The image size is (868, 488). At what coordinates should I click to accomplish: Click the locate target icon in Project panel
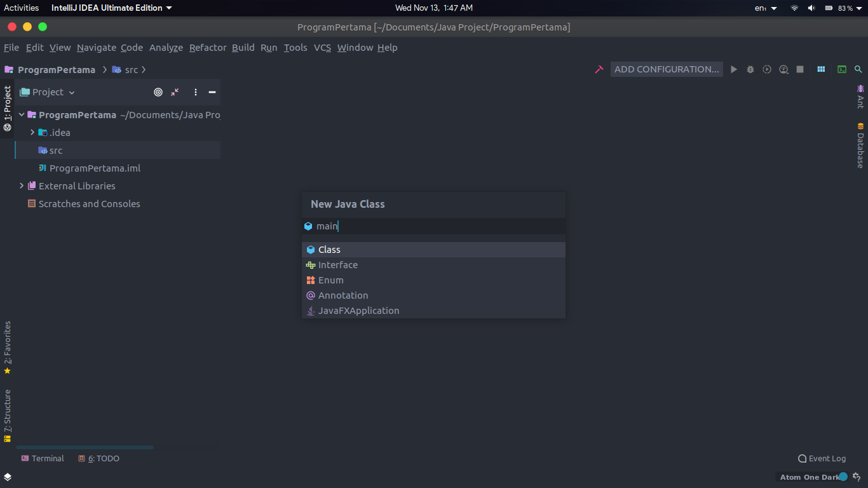pyautogui.click(x=158, y=92)
